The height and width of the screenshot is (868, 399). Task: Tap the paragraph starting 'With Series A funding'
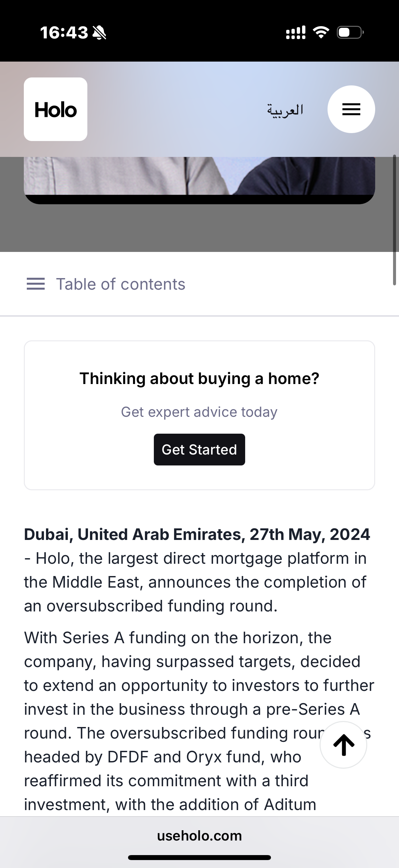click(199, 721)
